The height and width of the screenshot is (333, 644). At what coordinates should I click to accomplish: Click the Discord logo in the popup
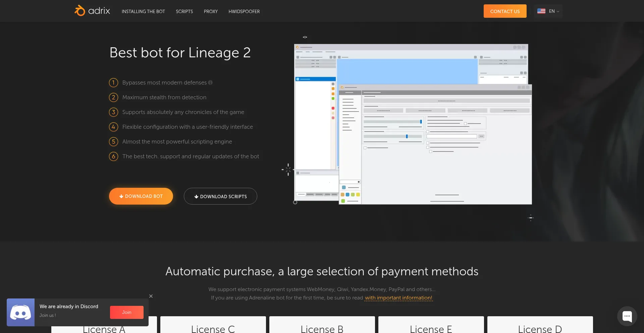20,312
